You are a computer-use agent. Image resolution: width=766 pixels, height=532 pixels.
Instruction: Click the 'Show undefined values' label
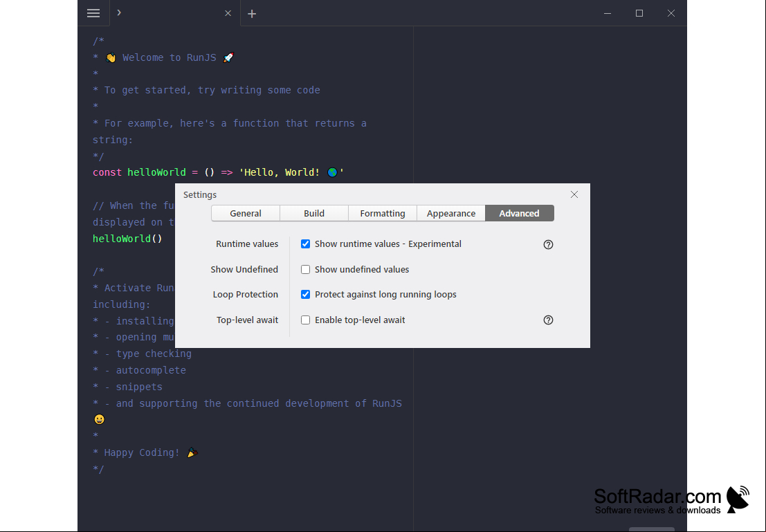pos(362,269)
